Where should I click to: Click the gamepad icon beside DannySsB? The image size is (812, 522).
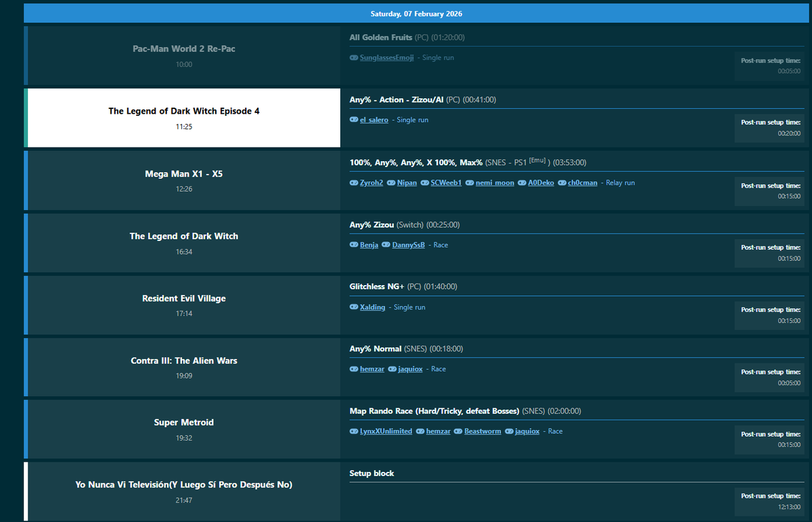[x=386, y=245]
